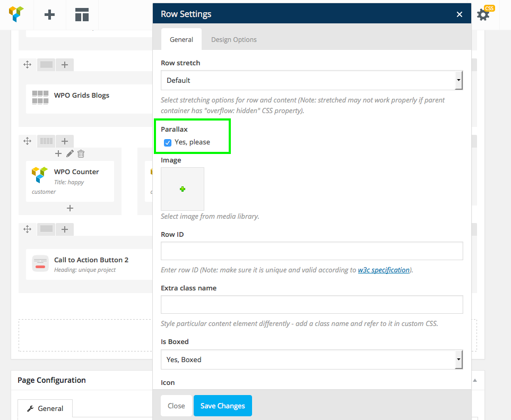Open the custom CSS gear settings
Viewport: 511px width, 420px height.
(483, 14)
